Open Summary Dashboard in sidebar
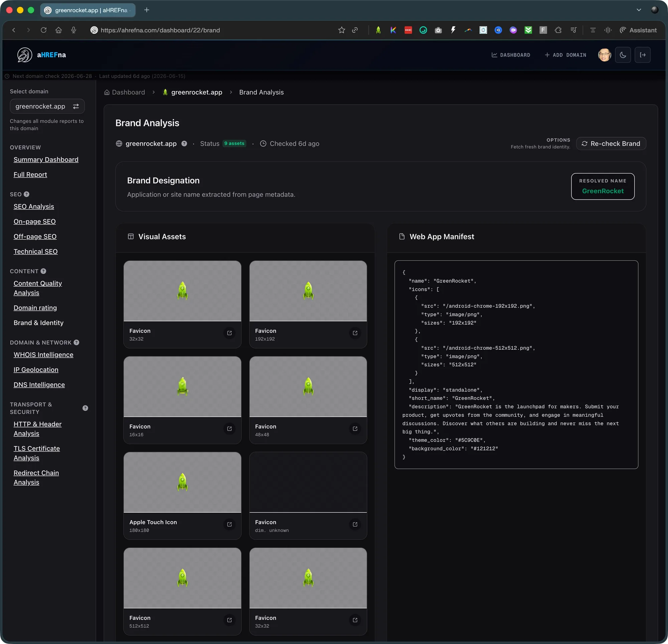 (46, 160)
